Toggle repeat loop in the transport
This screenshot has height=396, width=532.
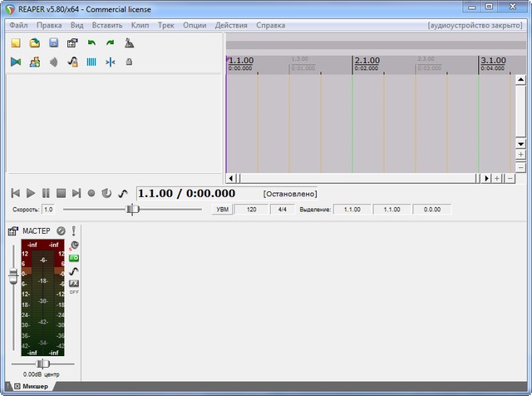pos(106,193)
